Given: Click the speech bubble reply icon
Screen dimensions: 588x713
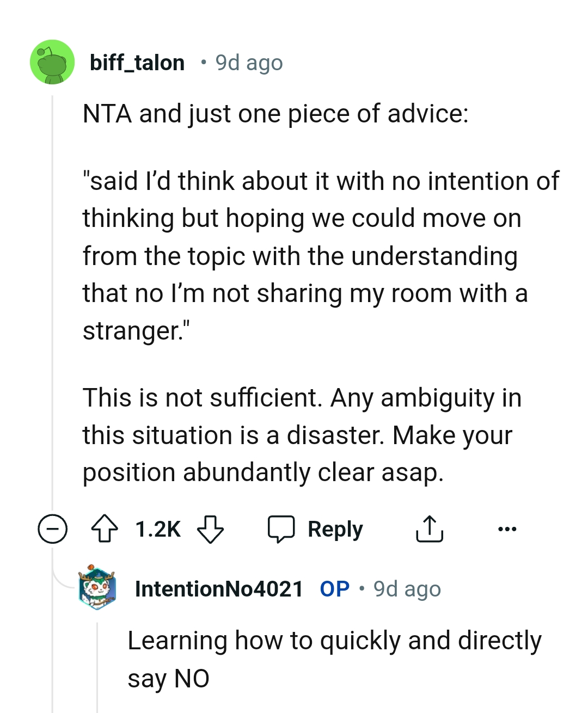Looking at the screenshot, I should pos(281,529).
